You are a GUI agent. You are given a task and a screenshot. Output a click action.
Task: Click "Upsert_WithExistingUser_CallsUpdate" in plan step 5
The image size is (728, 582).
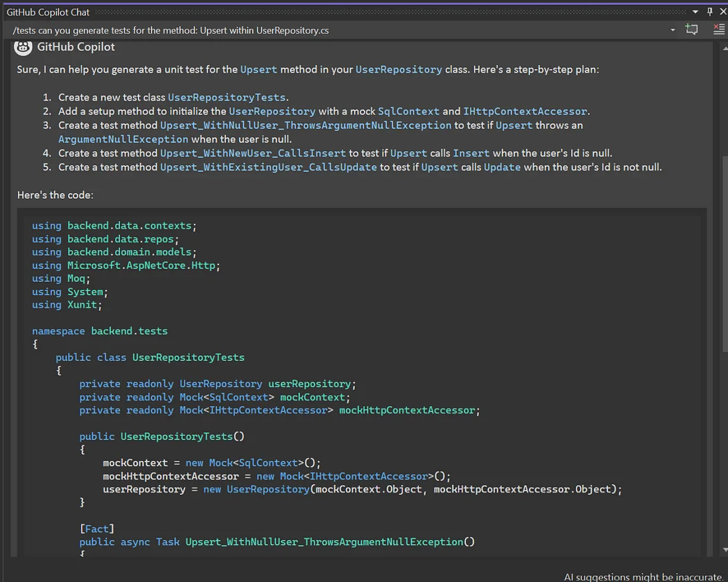pyautogui.click(x=268, y=167)
